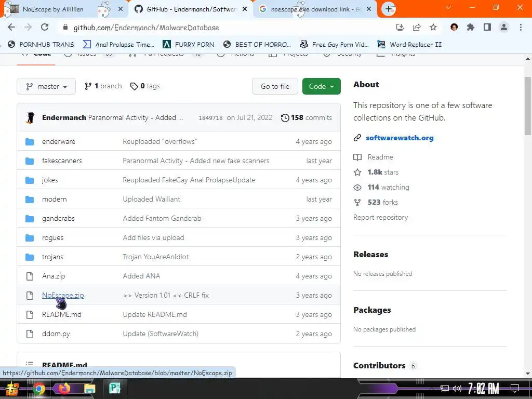Go back with the browser back arrow
The width and height of the screenshot is (532, 399).
tap(11, 28)
